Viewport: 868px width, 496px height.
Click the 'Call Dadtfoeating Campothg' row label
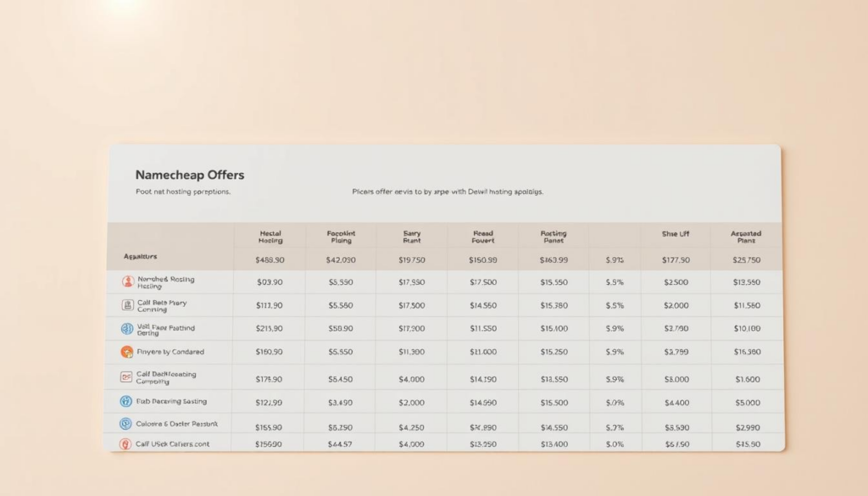click(166, 377)
